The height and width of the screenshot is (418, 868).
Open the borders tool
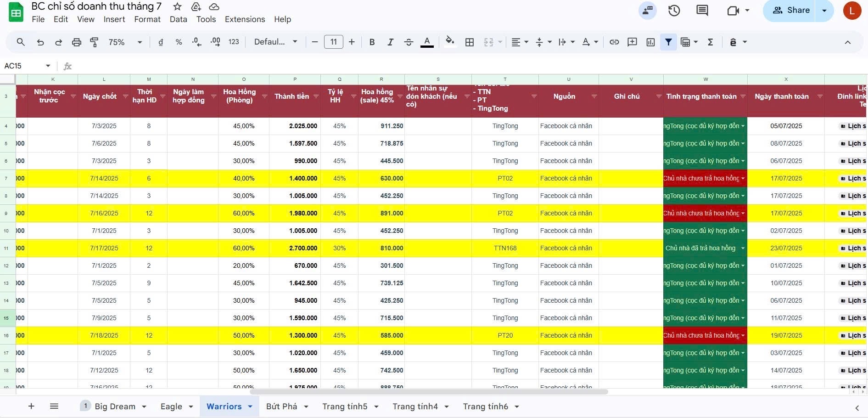(x=469, y=42)
